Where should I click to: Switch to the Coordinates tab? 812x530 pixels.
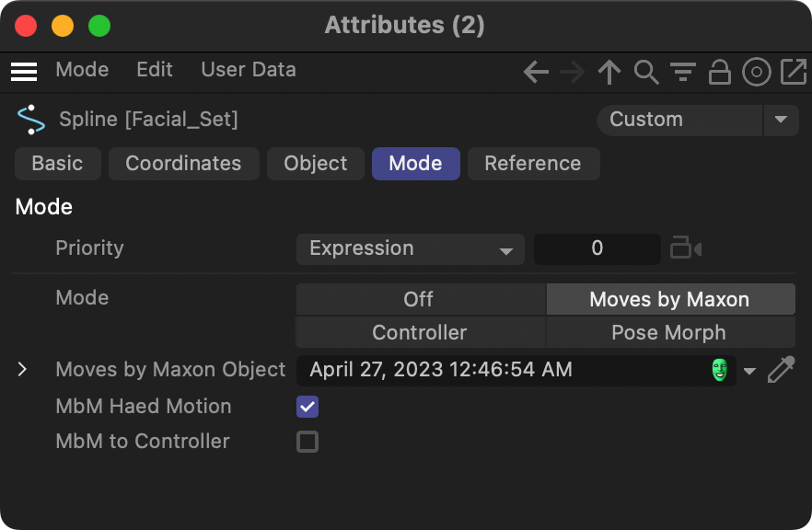(183, 164)
